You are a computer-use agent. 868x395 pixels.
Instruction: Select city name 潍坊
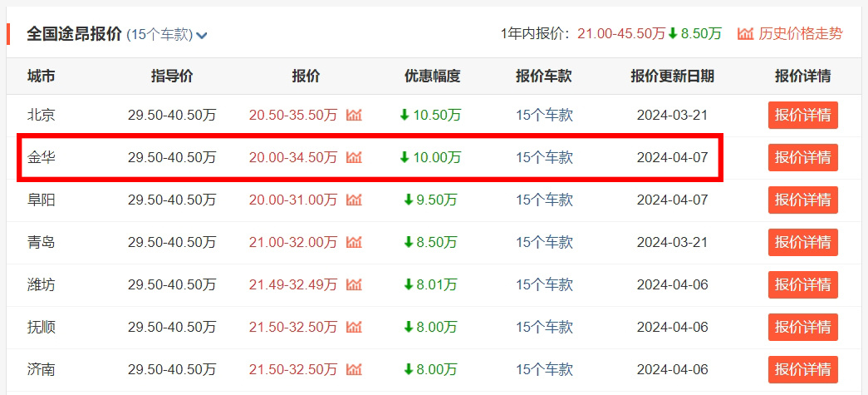pos(42,284)
